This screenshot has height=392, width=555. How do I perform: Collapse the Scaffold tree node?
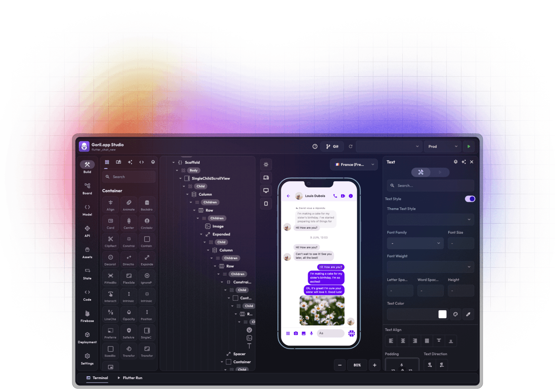174,162
